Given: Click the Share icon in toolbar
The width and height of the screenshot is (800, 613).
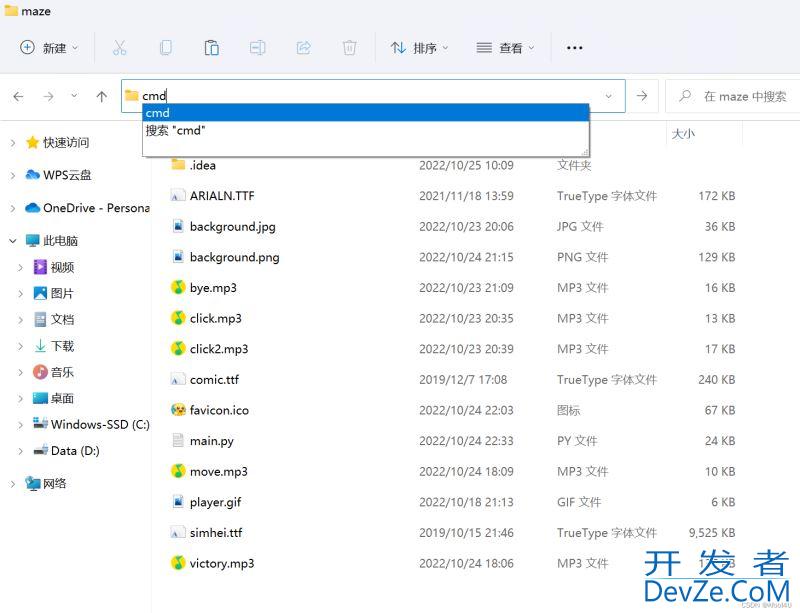Looking at the screenshot, I should [x=304, y=48].
